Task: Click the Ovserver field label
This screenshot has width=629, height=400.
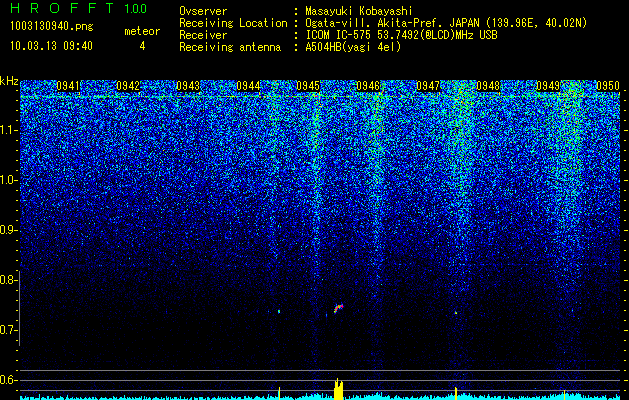Action: click(x=203, y=11)
